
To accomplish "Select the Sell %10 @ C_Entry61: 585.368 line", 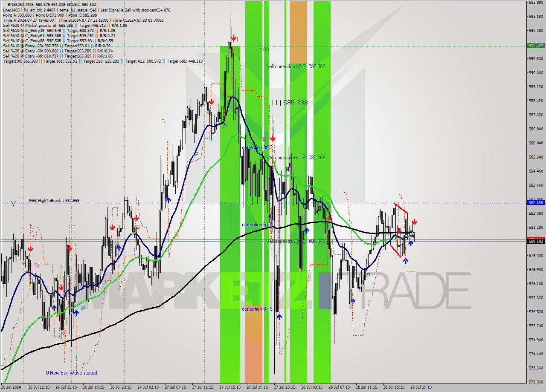I will pyautogui.click(x=59, y=35).
